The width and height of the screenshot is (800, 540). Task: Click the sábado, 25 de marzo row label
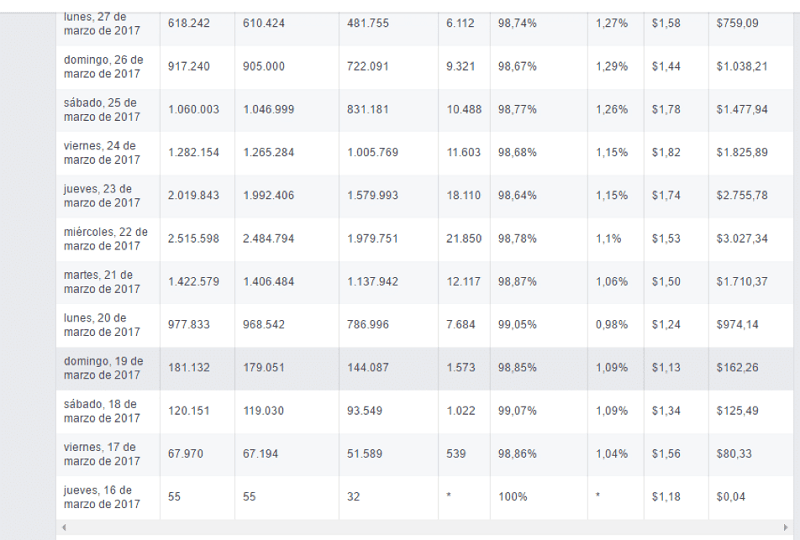102,109
